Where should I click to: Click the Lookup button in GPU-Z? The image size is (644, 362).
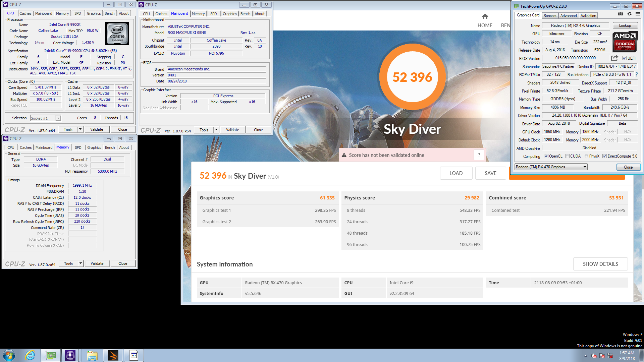click(625, 25)
